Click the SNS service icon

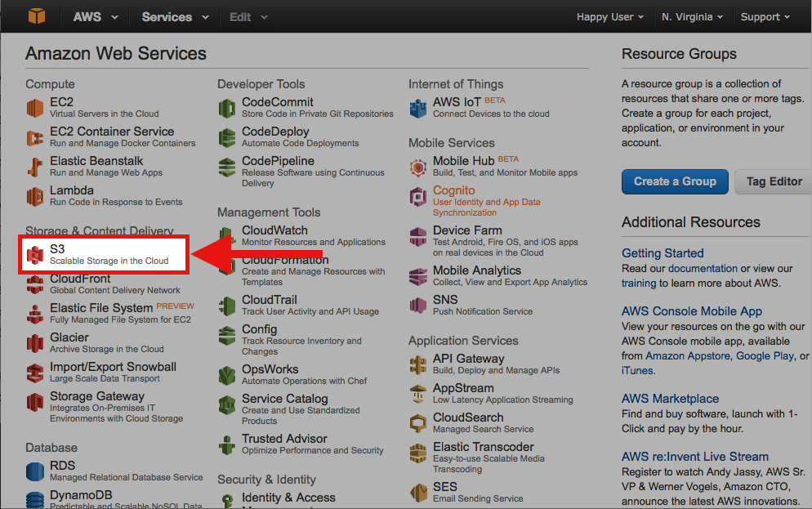click(418, 306)
